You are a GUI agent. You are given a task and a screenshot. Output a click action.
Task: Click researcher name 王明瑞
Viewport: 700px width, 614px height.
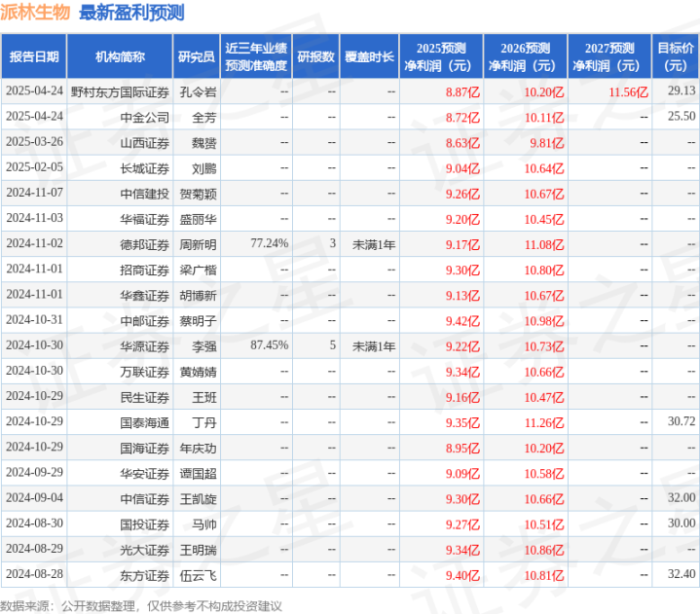point(198,550)
